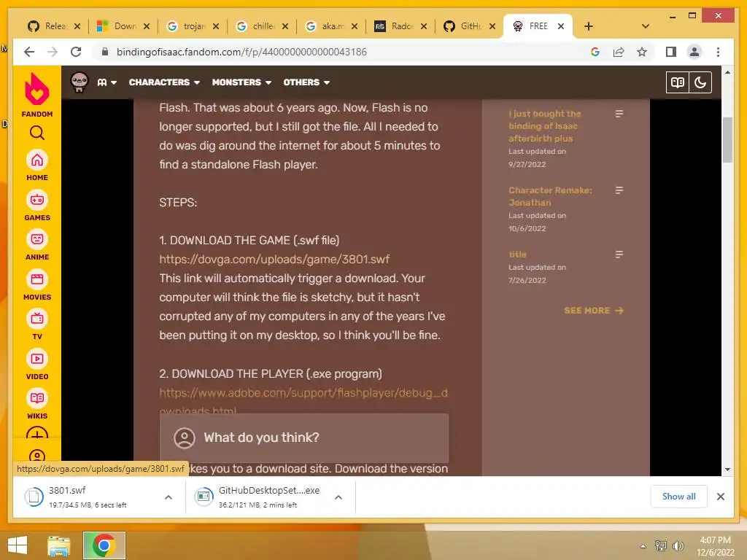This screenshot has width=747, height=560.
Task: Open 'I just bought the binding of Isaac' post
Action: tap(544, 126)
